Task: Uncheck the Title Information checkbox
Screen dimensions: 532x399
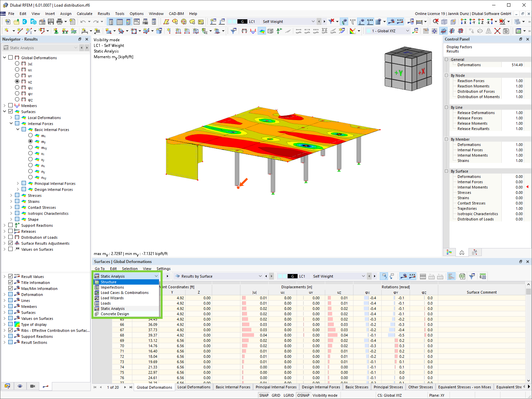Action: [x=10, y=282]
